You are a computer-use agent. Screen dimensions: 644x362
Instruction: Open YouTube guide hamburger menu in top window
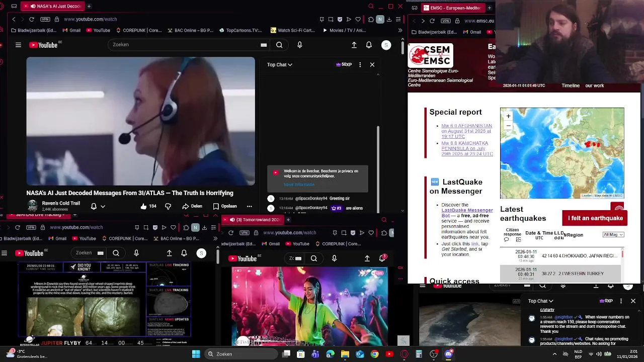click(18, 45)
